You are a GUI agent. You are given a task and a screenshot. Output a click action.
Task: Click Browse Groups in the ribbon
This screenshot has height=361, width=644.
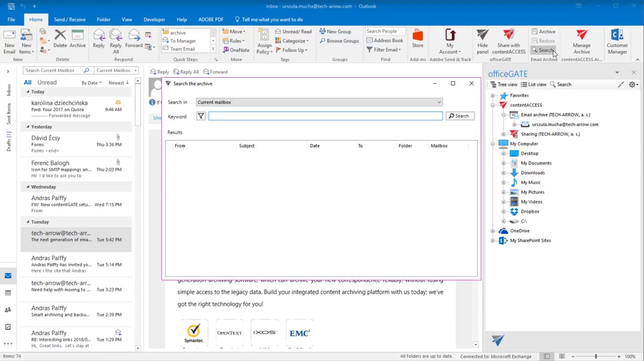pos(339,41)
